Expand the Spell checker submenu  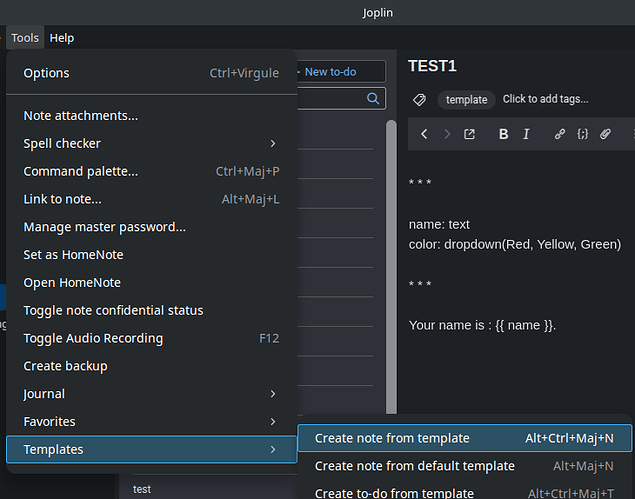pyautogui.click(x=151, y=143)
